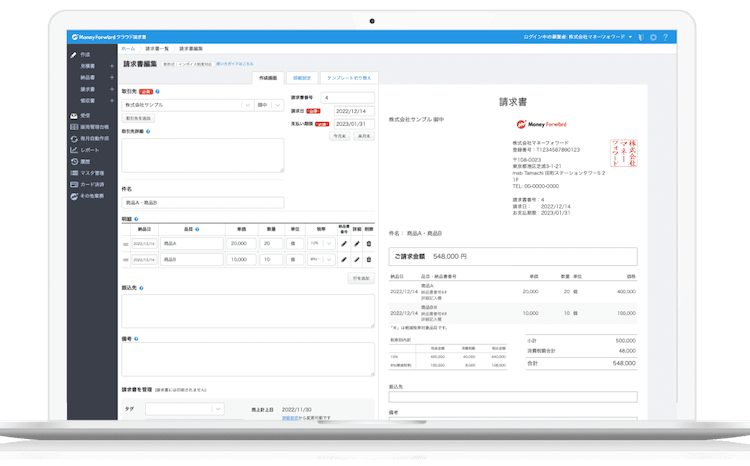Open the help question mark icon in header
The image size is (750, 466).
(x=665, y=37)
